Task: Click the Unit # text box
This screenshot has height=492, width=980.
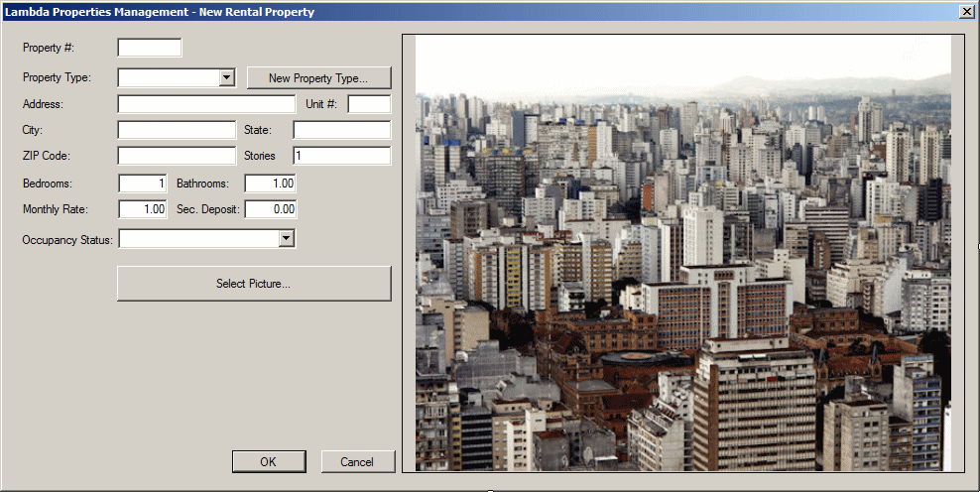Action: tap(369, 104)
